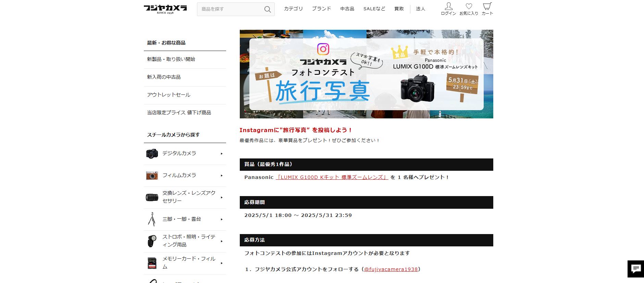Expand 三脚・一脚・雲台 arrow

click(222, 219)
